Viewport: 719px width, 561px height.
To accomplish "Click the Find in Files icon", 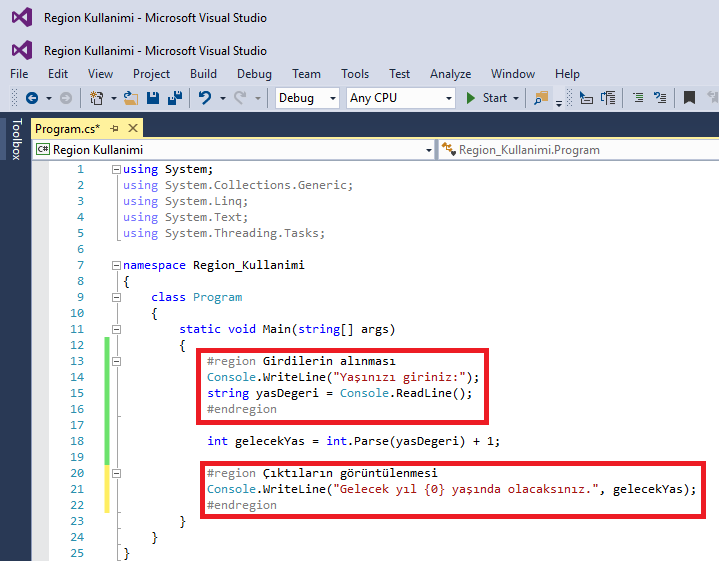I will coord(541,98).
